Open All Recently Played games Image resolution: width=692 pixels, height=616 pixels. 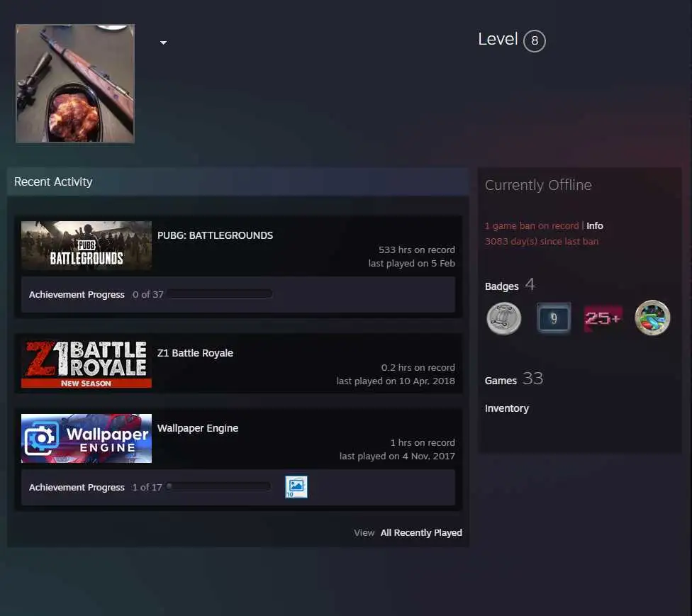point(421,533)
